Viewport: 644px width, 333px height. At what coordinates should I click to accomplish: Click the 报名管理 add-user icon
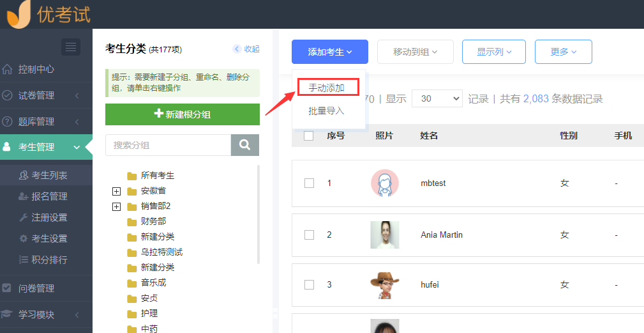point(24,196)
